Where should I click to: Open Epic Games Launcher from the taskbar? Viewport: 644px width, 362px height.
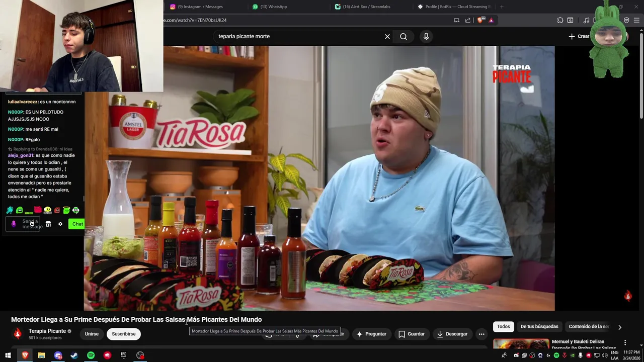click(x=124, y=355)
